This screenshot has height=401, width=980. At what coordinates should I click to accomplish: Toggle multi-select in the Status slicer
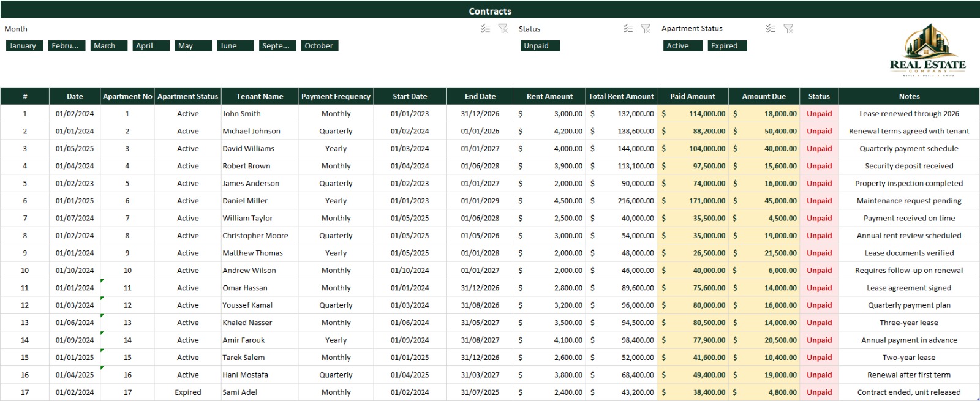point(628,29)
